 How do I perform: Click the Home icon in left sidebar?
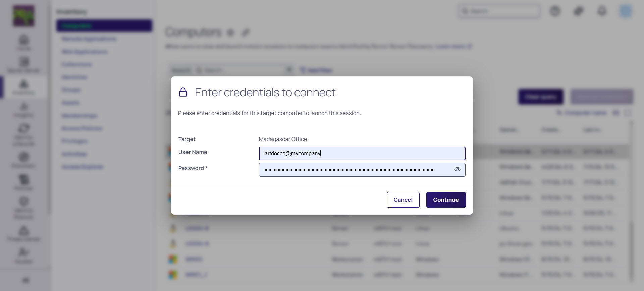pyautogui.click(x=23, y=42)
